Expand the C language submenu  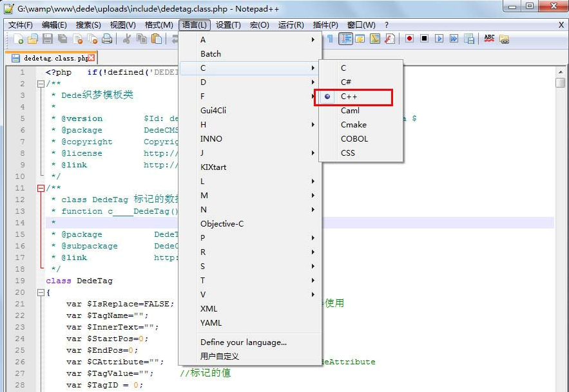226,69
